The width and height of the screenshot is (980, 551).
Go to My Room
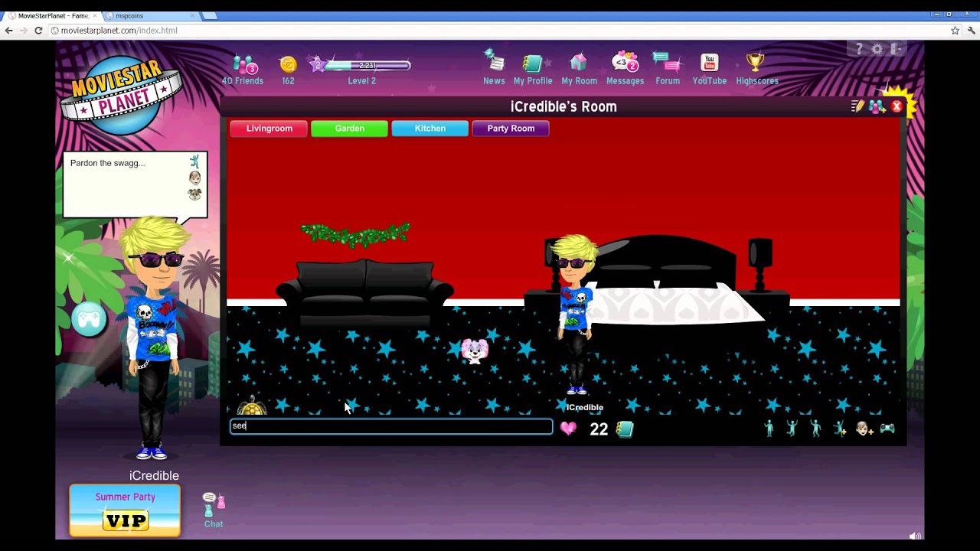tap(579, 70)
